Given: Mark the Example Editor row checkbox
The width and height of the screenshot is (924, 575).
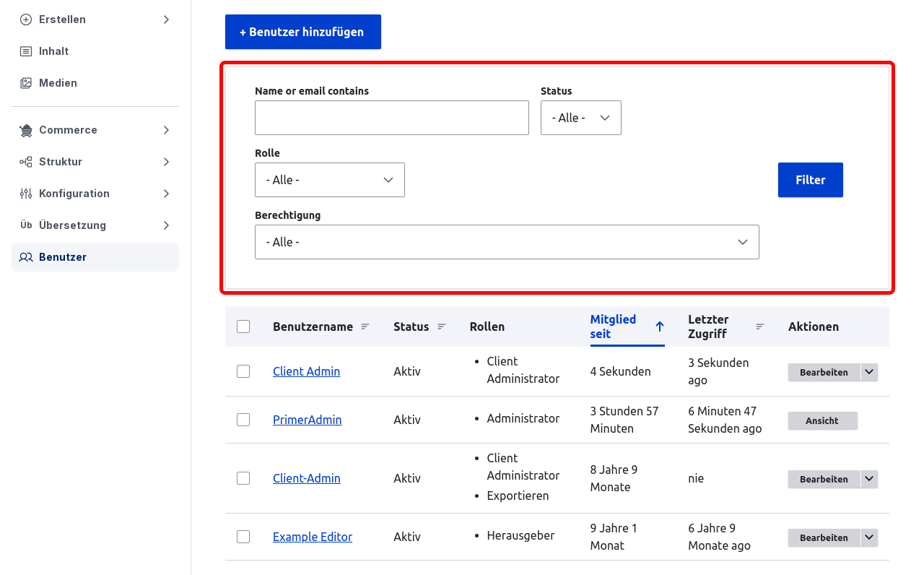Looking at the screenshot, I should tap(243, 537).
